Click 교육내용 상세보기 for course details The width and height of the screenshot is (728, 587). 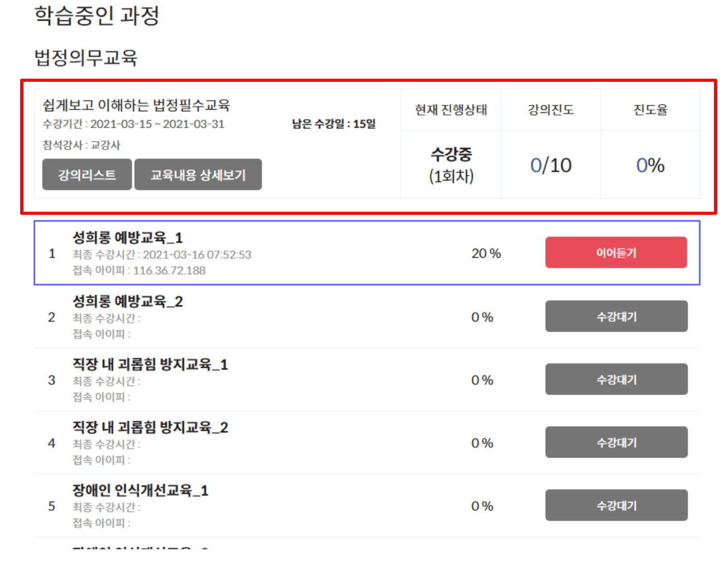pyautogui.click(x=198, y=174)
